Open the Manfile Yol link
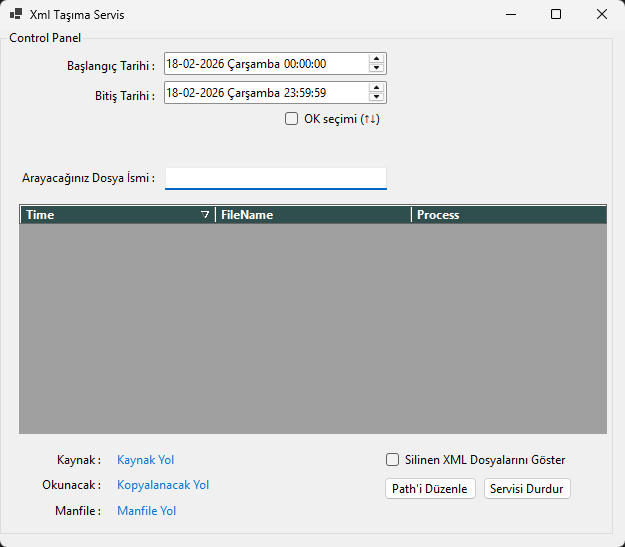Image resolution: width=625 pixels, height=547 pixels. coord(146,511)
